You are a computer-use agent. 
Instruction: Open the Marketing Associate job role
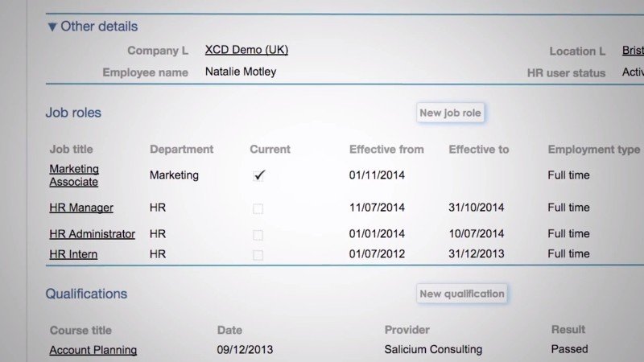point(74,175)
